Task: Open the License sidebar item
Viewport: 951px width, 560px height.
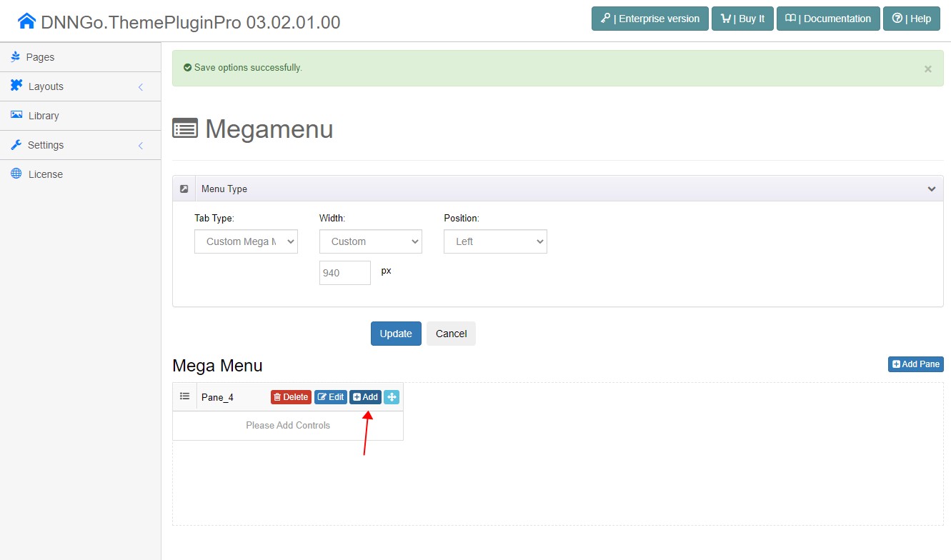Action: 80,174
